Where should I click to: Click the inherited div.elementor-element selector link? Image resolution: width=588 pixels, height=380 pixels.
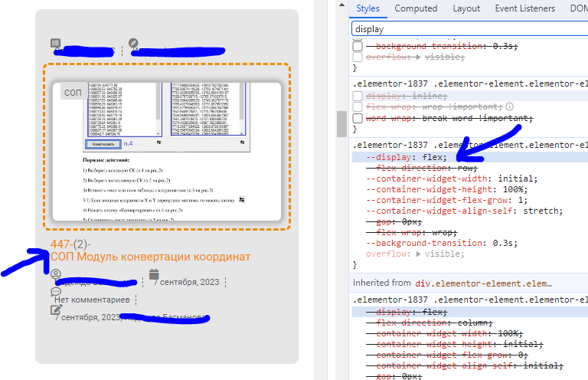click(483, 283)
